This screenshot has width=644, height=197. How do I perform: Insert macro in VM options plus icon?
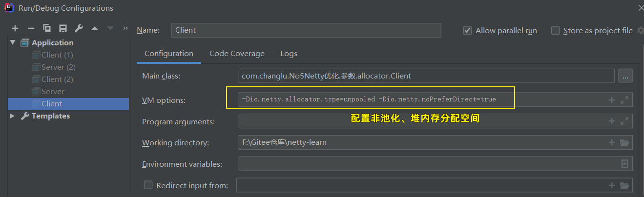coord(611,100)
